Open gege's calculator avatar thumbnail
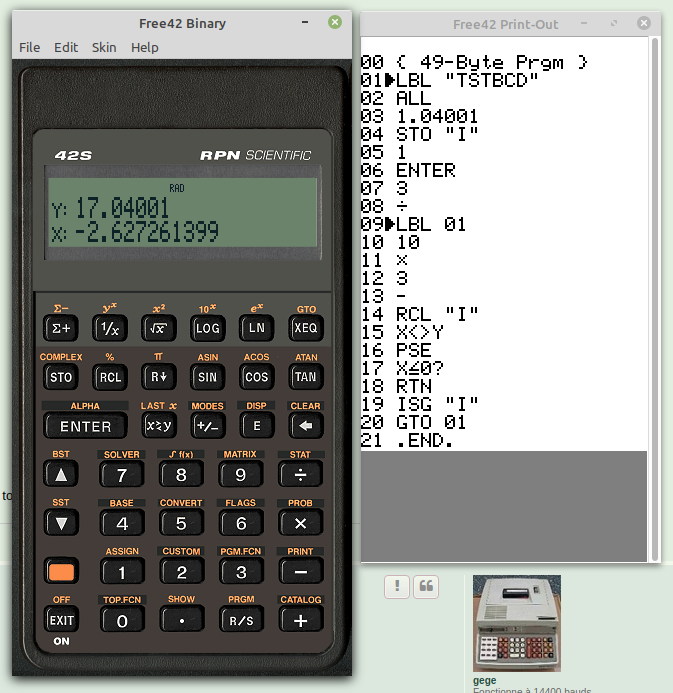The height and width of the screenshot is (693, 673). point(517,623)
